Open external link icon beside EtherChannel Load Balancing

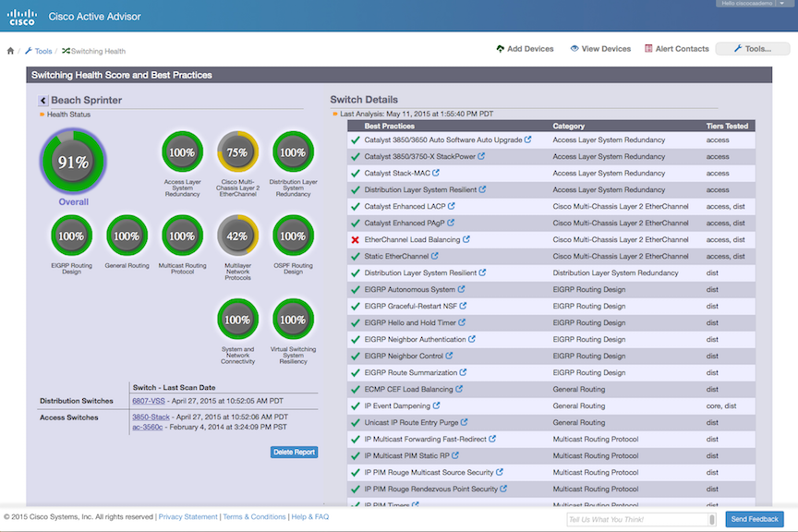point(466,239)
